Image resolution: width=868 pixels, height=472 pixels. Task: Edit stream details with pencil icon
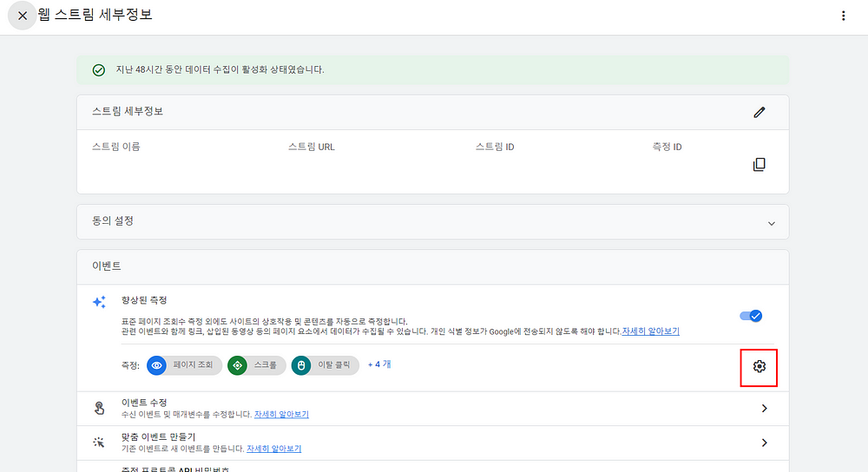coord(759,112)
